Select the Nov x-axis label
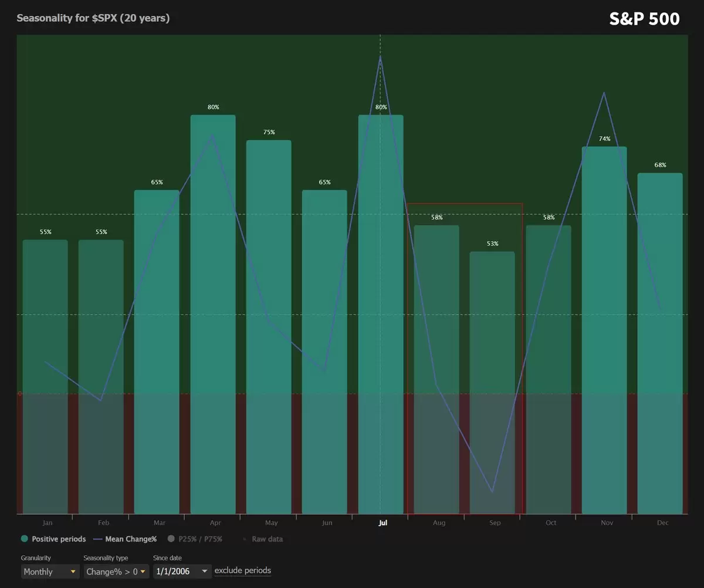704x588 pixels. click(607, 523)
